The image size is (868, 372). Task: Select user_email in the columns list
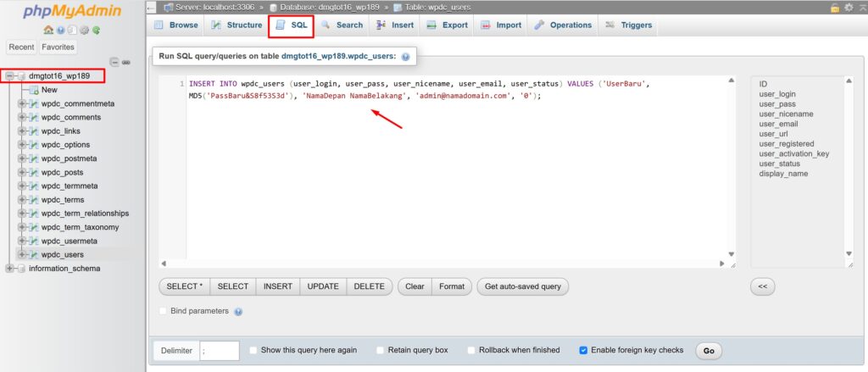[x=778, y=124]
